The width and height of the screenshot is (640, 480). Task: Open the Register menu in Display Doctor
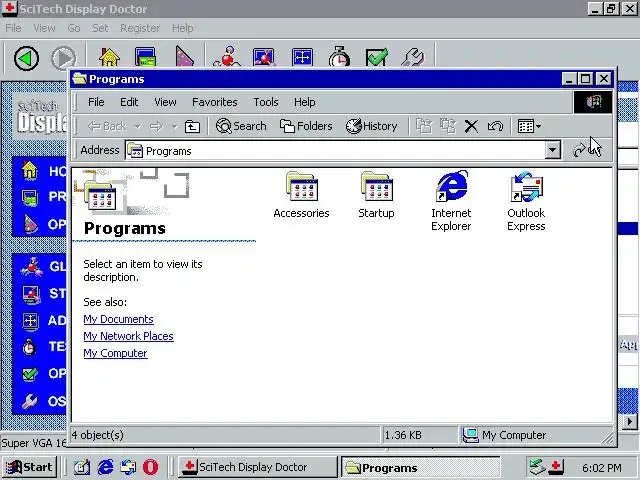(140, 28)
